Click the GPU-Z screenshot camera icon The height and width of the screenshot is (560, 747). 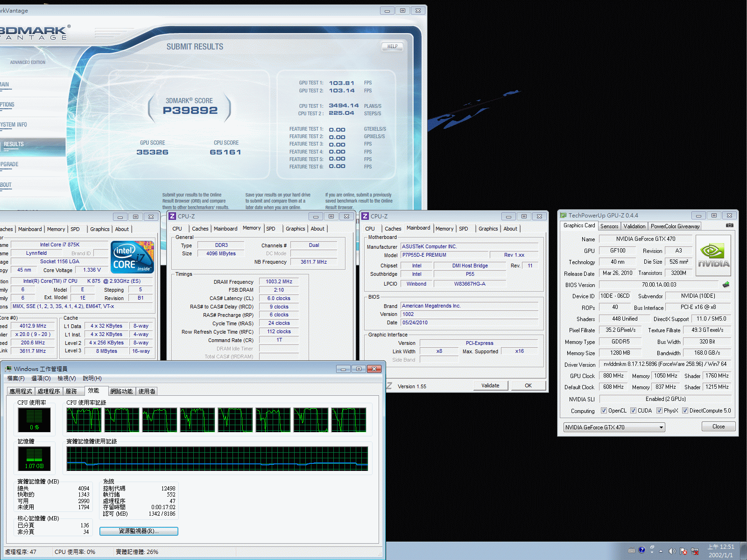(x=729, y=225)
